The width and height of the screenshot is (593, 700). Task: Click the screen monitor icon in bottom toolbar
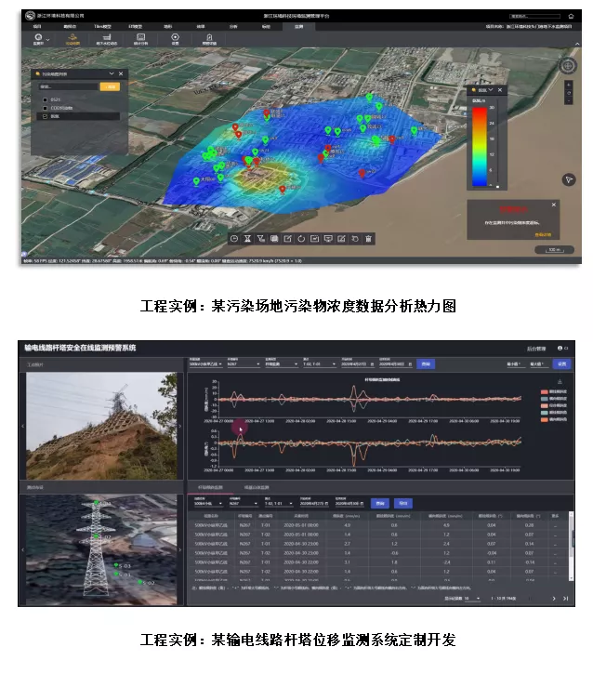pos(328,239)
